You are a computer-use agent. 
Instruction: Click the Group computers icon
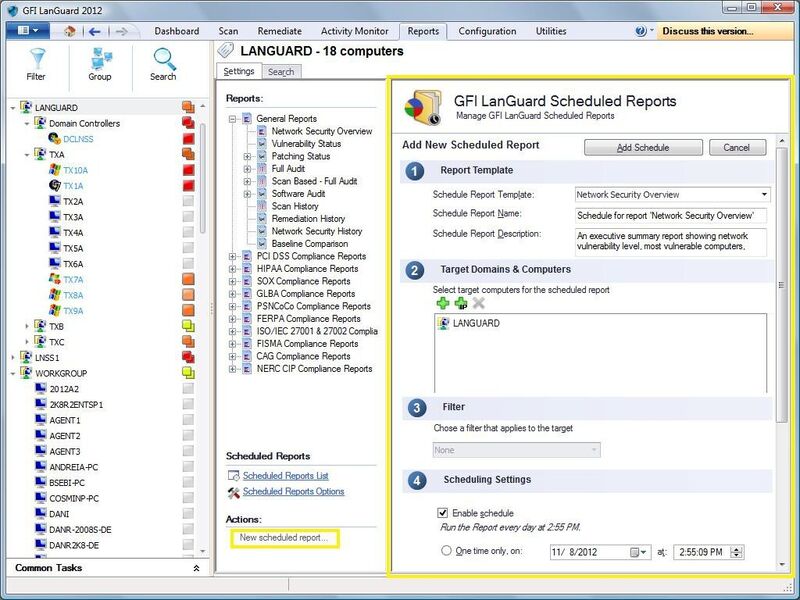point(101,59)
